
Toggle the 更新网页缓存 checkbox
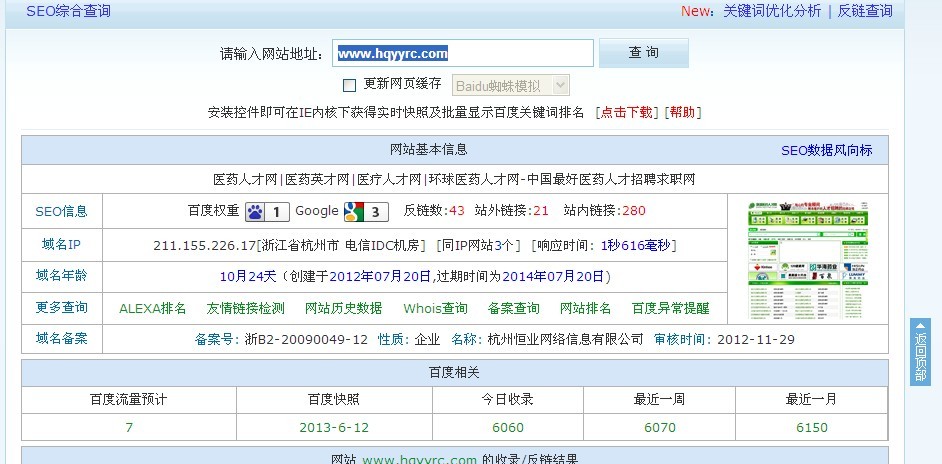coord(349,85)
